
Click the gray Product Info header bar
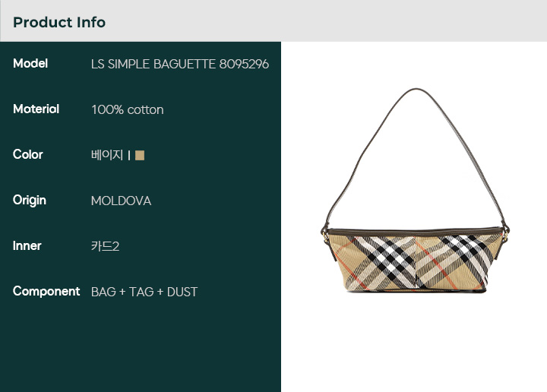point(273,21)
